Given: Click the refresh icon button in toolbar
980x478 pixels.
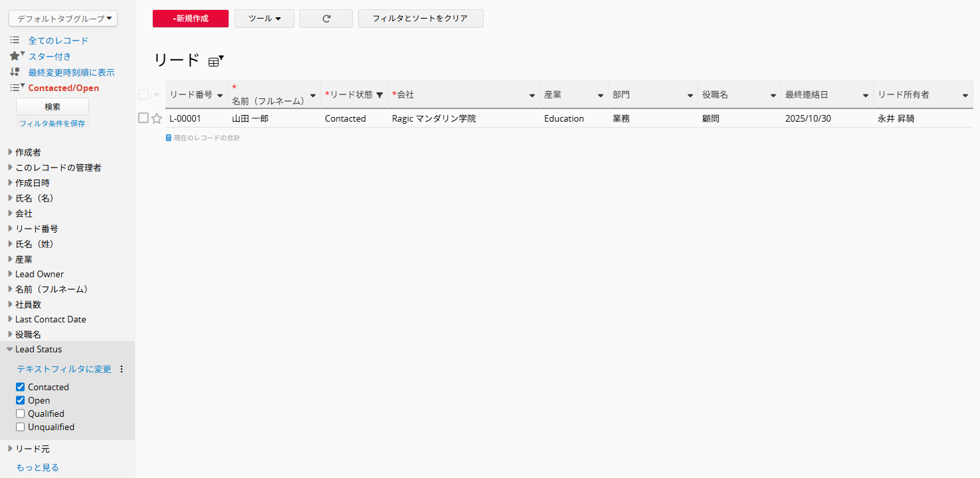Looking at the screenshot, I should coord(326,19).
